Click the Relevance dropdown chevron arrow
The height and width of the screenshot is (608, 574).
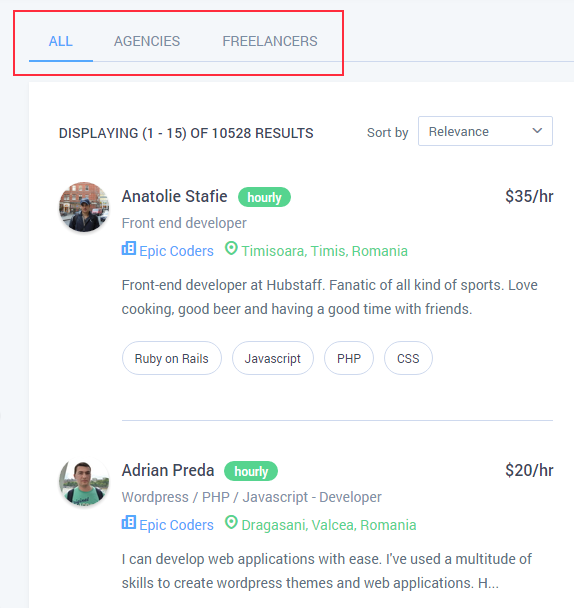coord(537,131)
